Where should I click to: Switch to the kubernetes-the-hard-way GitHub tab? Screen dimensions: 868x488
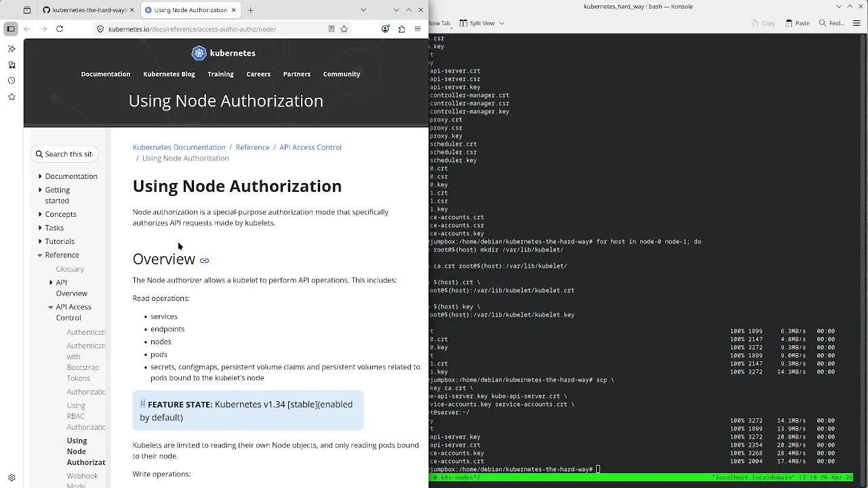point(87,10)
